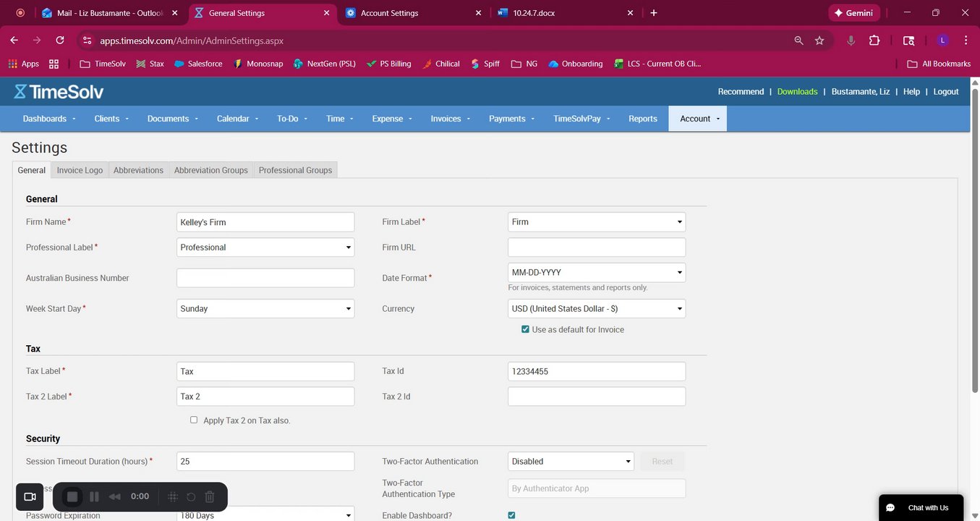Go back with browser back arrow
The height and width of the screenshot is (521, 980).
(x=14, y=41)
